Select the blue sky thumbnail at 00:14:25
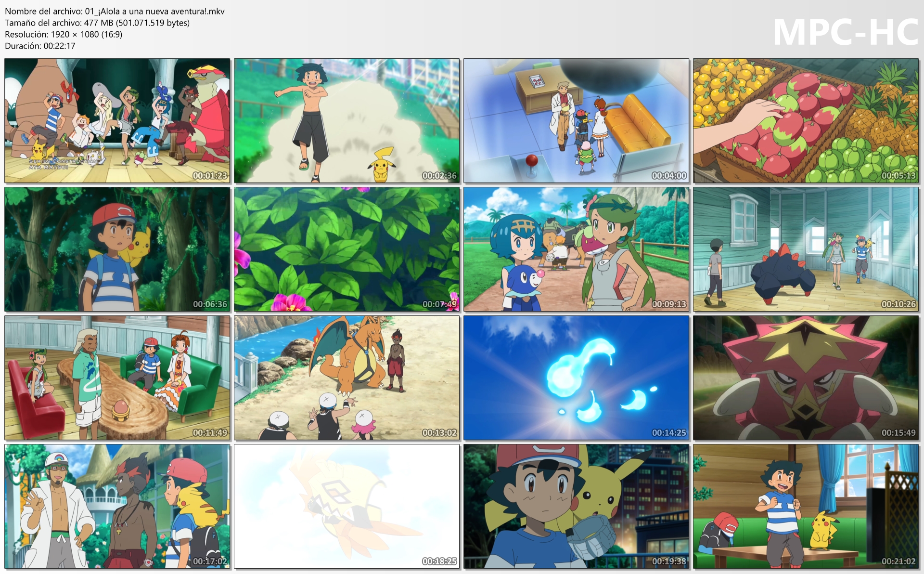This screenshot has height=574, width=924. click(577, 378)
